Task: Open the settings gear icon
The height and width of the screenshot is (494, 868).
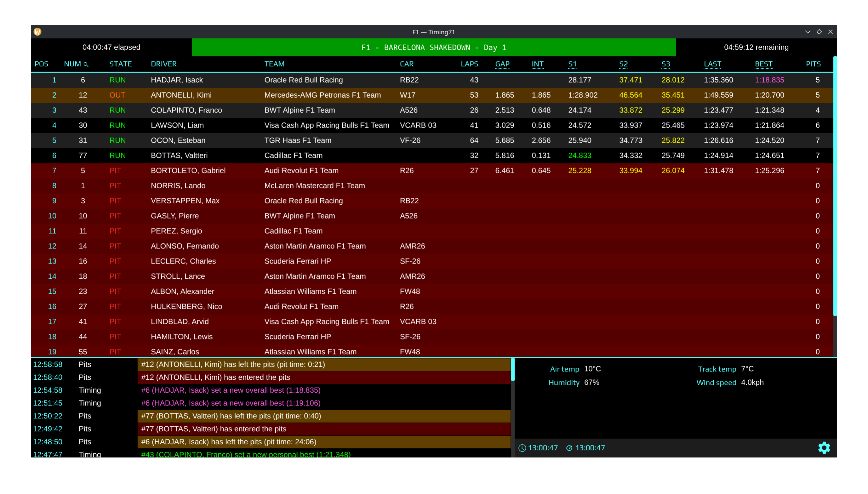Action: coord(824,447)
